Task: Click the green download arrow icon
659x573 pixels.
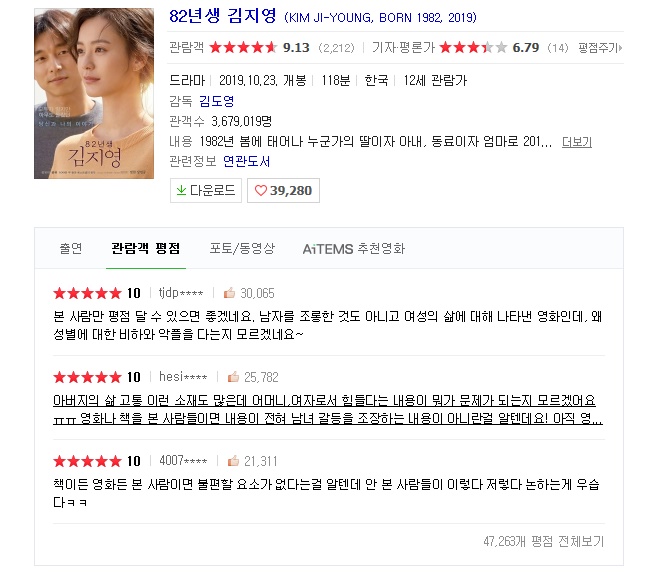Action: tap(181, 190)
